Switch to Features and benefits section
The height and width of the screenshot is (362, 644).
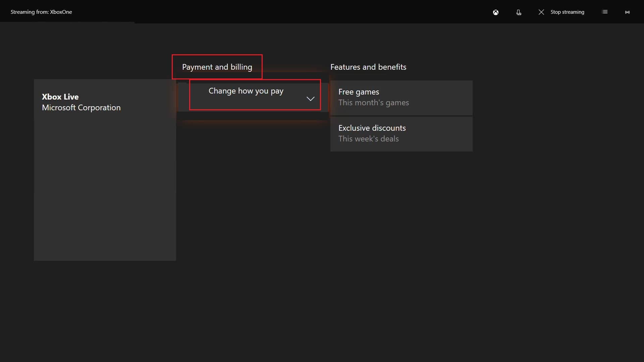[x=368, y=67]
